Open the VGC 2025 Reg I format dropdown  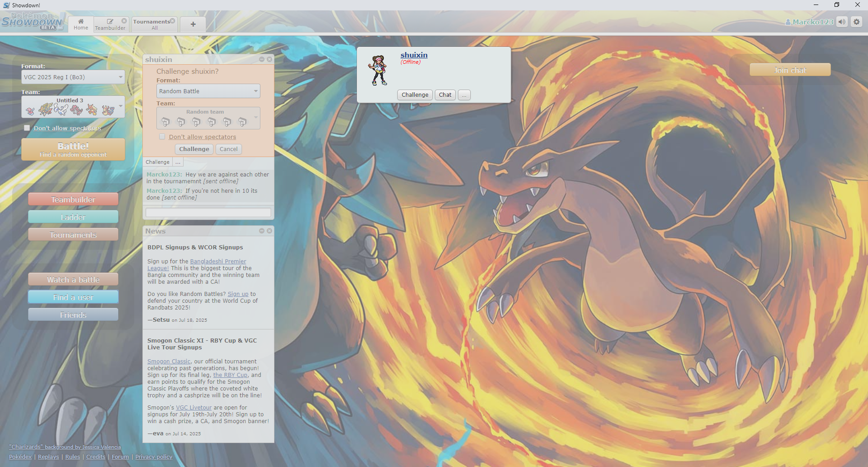73,77
